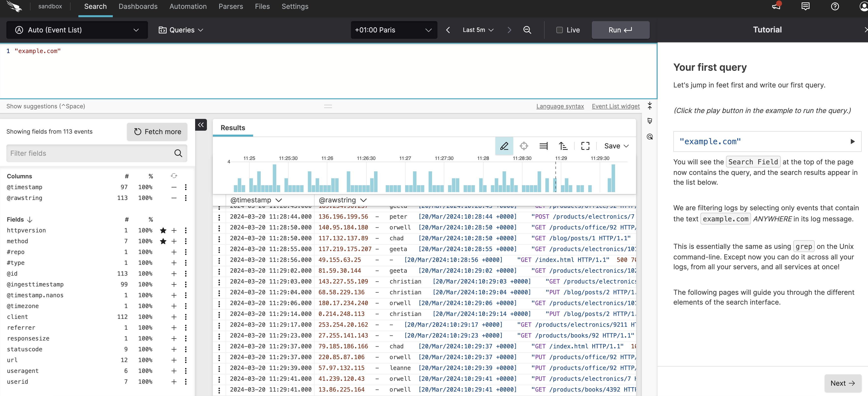Enter fullscreen mode for results

(585, 146)
